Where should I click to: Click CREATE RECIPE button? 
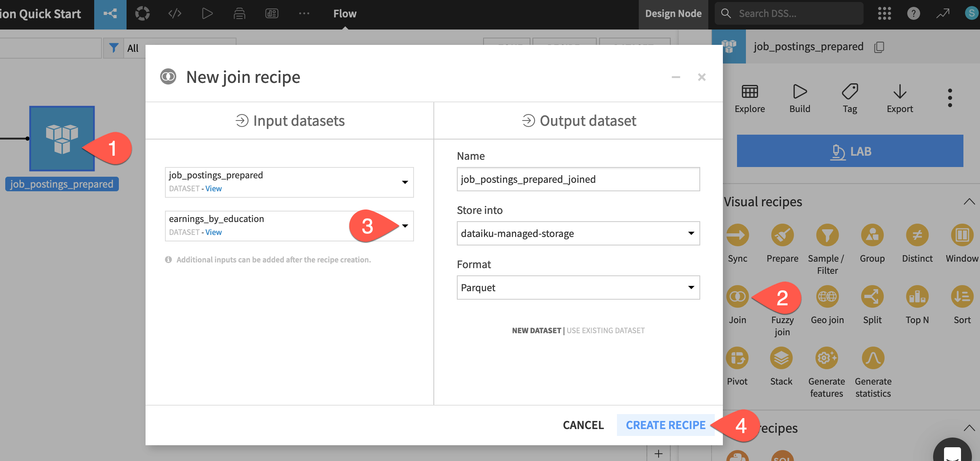pos(665,424)
